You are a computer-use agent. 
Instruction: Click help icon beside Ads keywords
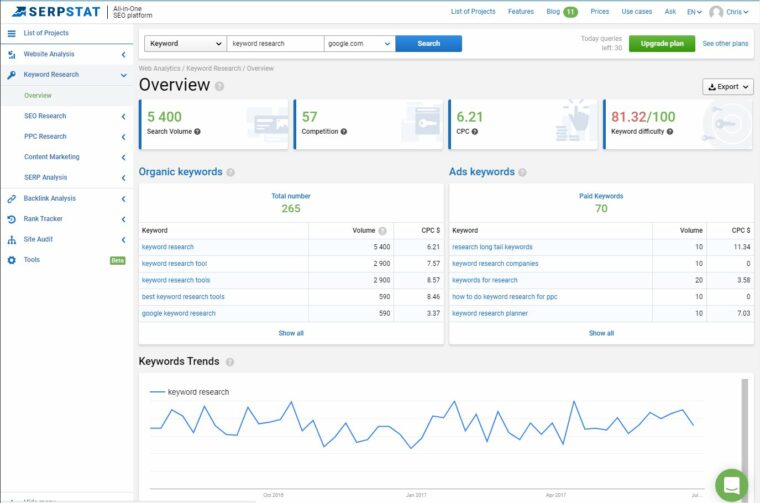pos(522,172)
